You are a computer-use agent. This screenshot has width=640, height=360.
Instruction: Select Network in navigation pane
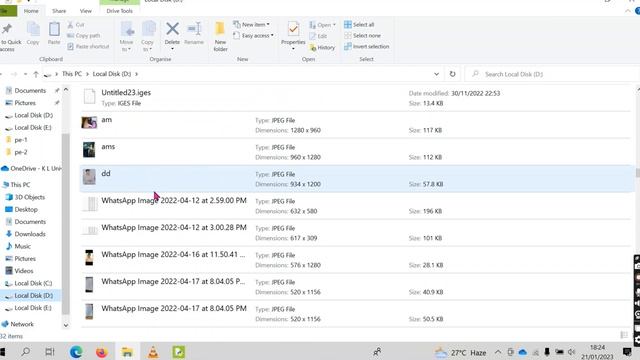[18, 324]
